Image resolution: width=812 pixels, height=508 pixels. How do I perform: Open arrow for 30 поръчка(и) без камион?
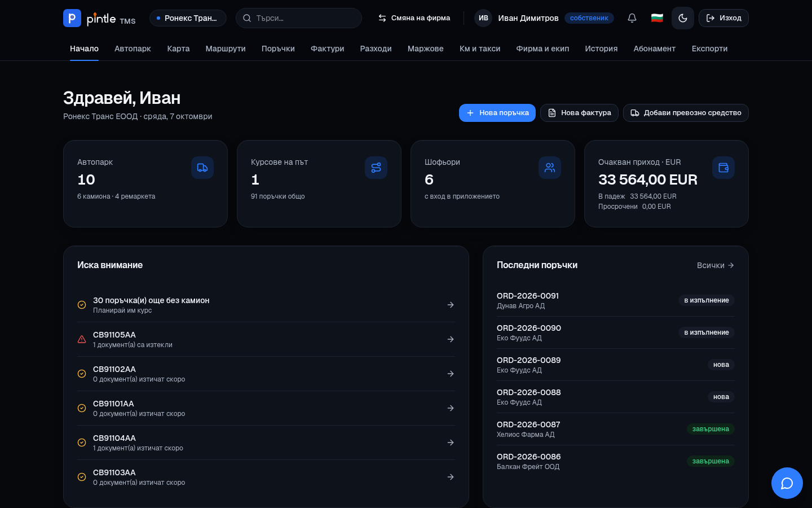[451, 305]
